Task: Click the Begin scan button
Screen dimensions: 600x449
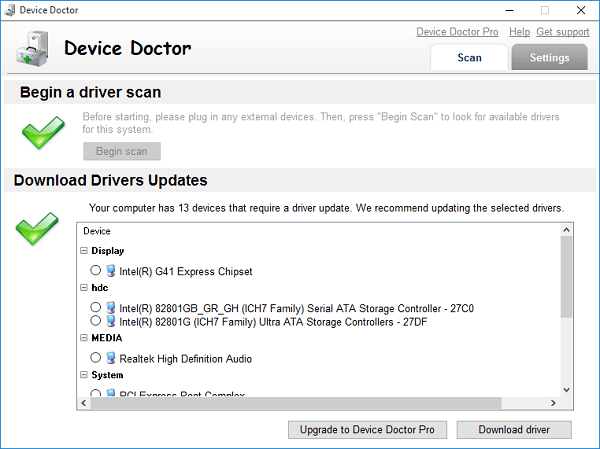Action: 122,151
